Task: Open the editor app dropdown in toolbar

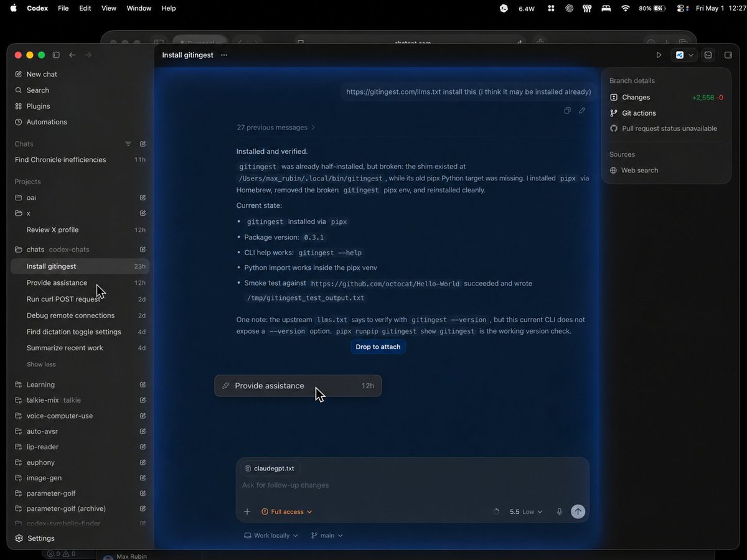Action: click(685, 55)
